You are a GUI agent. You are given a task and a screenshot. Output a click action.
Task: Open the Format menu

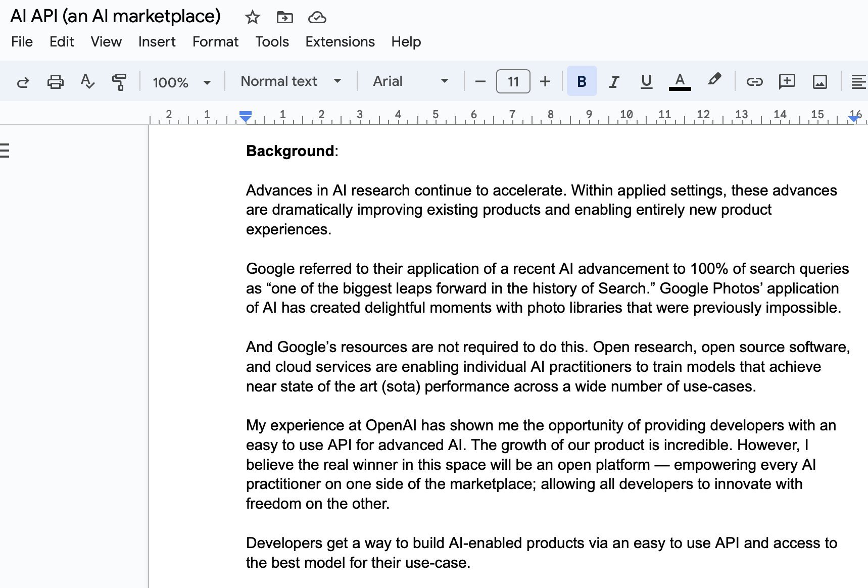[x=215, y=42]
